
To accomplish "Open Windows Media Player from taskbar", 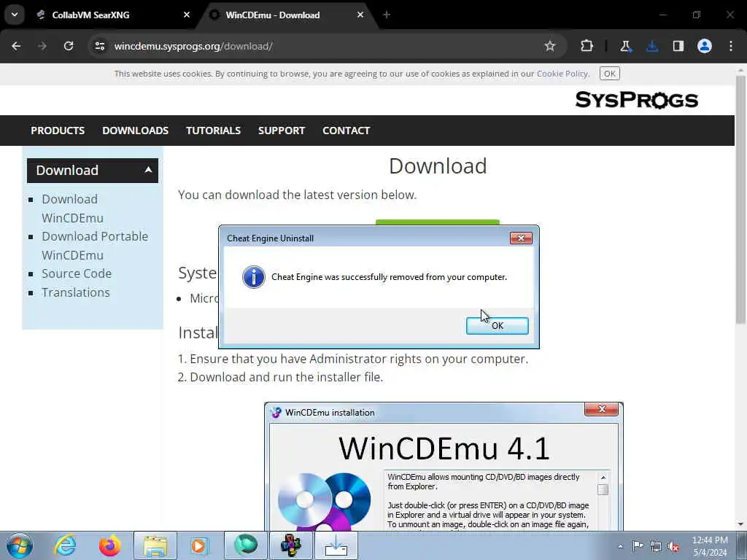I will (199, 545).
